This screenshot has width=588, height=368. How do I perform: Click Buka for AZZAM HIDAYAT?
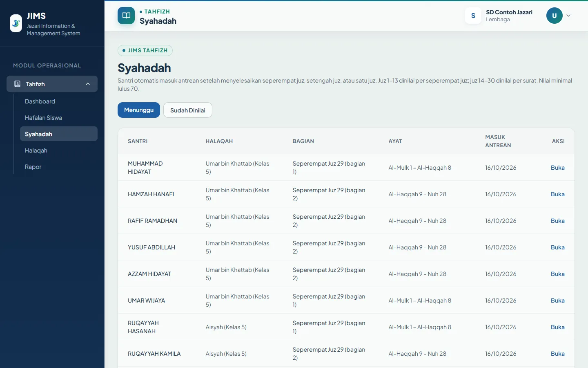point(558,274)
